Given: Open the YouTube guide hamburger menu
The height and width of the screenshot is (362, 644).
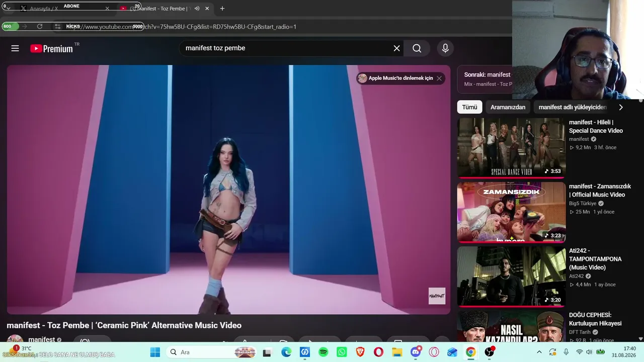Looking at the screenshot, I should point(15,48).
